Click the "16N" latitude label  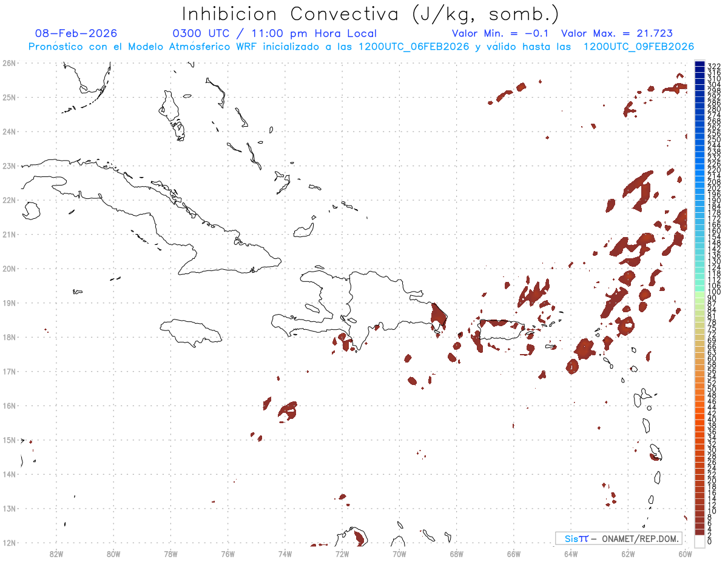(8, 406)
